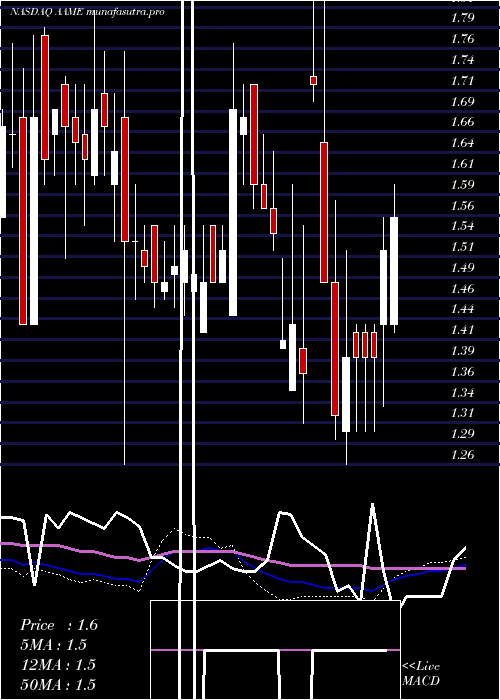This screenshot has height=700, width=500.
Task: Click the 1.41 price axis label
Action: pos(462,330)
